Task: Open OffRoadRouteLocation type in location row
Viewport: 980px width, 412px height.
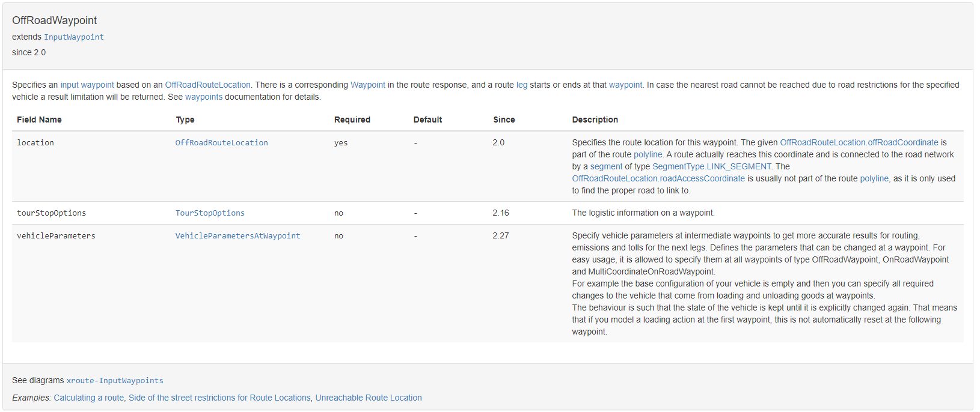Action: click(221, 143)
